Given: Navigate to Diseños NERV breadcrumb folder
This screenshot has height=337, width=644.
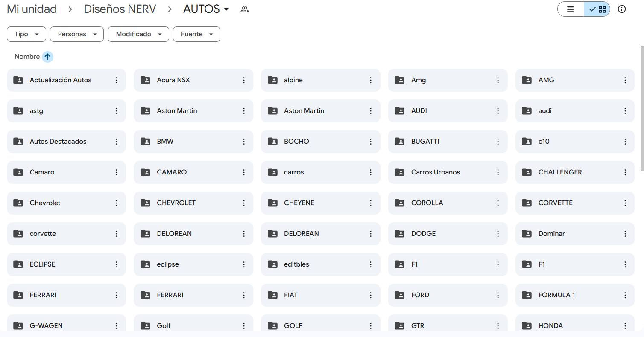Looking at the screenshot, I should [120, 9].
